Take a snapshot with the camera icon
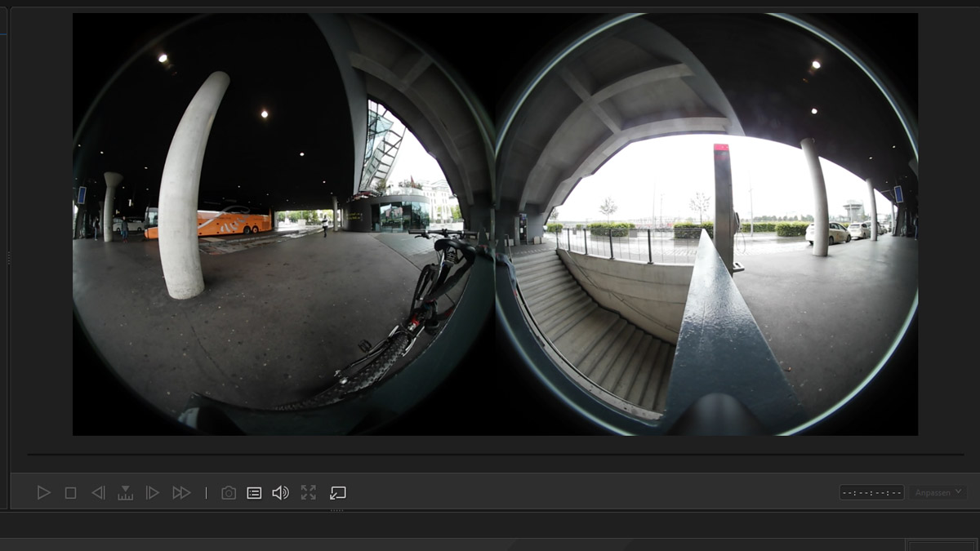This screenshot has width=980, height=551. (x=229, y=493)
